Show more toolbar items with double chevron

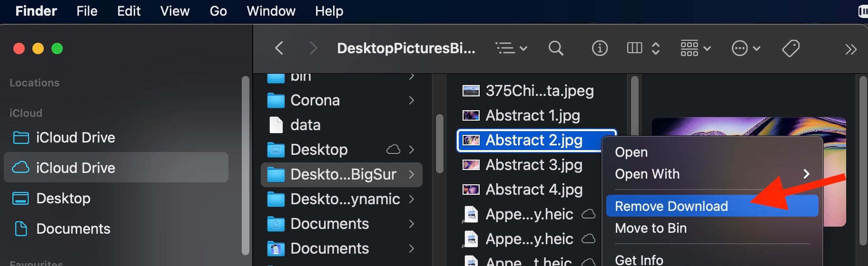(x=850, y=49)
